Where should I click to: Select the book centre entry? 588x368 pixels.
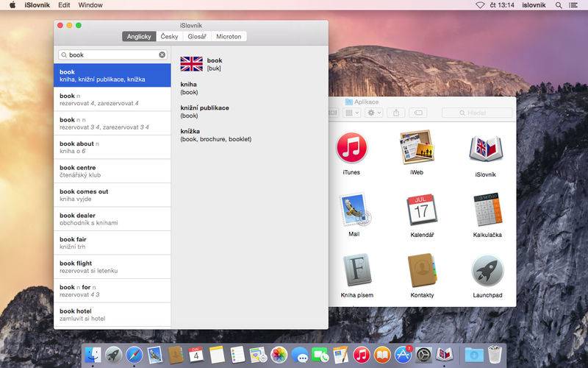(112, 171)
